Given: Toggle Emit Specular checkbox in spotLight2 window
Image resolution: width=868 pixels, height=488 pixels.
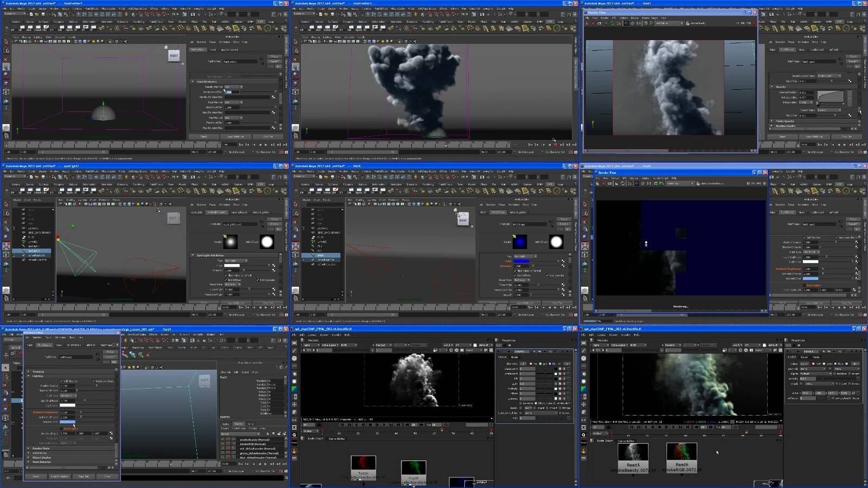Looking at the screenshot, I should [x=257, y=280].
